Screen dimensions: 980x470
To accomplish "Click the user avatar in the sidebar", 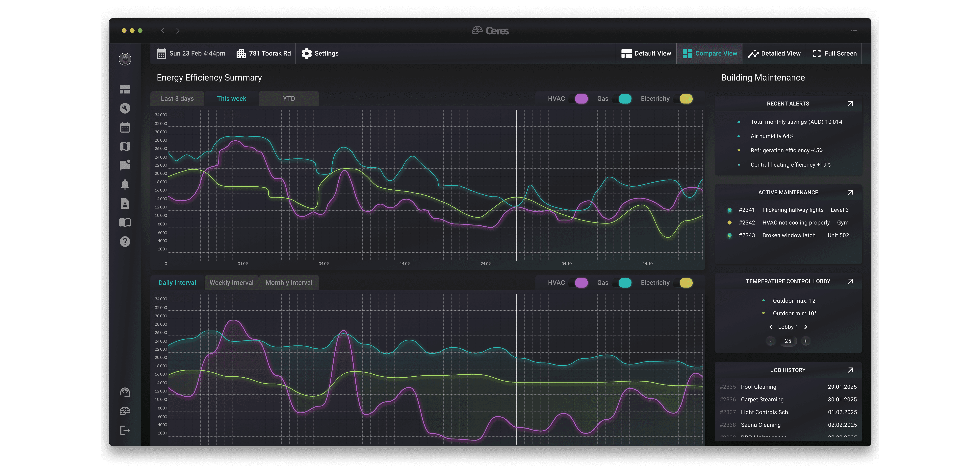I will click(125, 59).
